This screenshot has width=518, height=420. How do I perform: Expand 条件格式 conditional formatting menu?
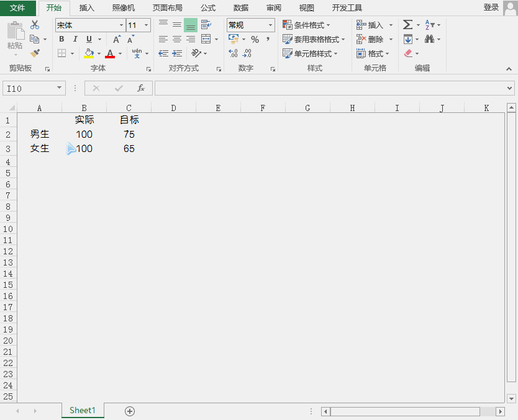coord(306,25)
